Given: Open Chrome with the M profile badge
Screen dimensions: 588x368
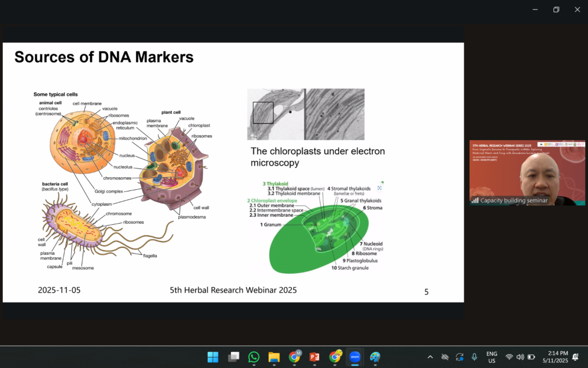Looking at the screenshot, I should (x=295, y=357).
